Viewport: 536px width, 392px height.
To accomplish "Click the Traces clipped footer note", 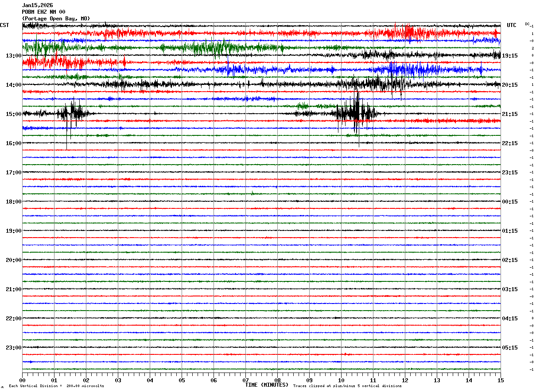I will coord(347,386).
